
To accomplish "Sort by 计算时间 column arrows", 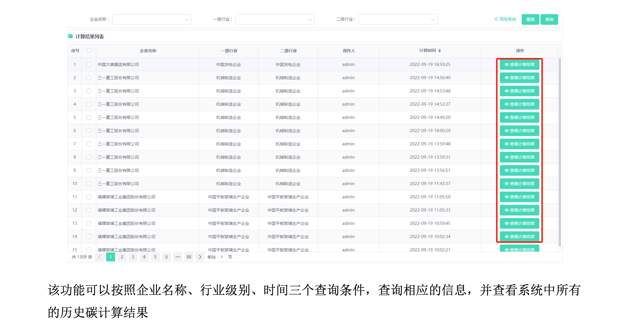I will click(x=439, y=51).
